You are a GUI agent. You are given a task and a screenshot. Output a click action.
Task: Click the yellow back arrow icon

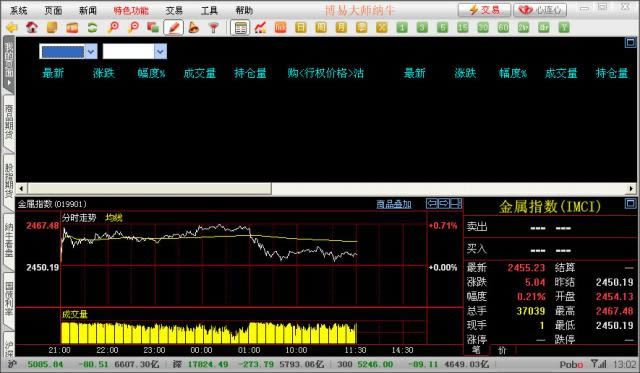[12, 28]
